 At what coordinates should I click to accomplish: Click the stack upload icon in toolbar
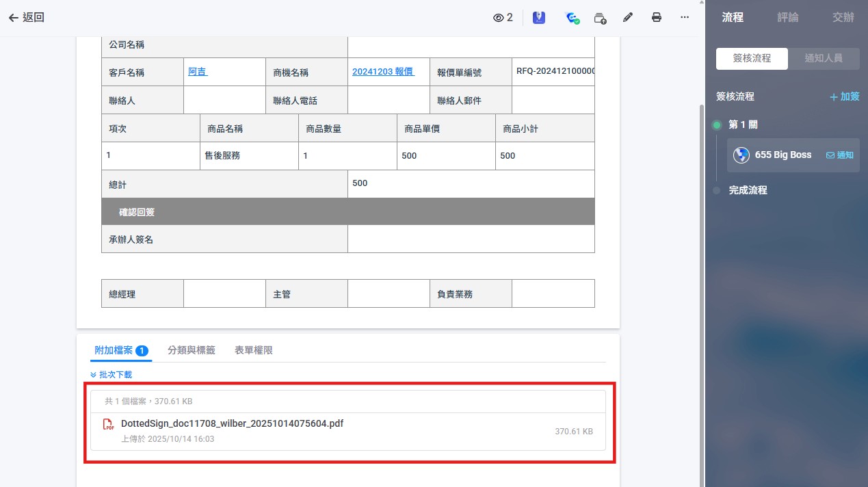pos(600,18)
